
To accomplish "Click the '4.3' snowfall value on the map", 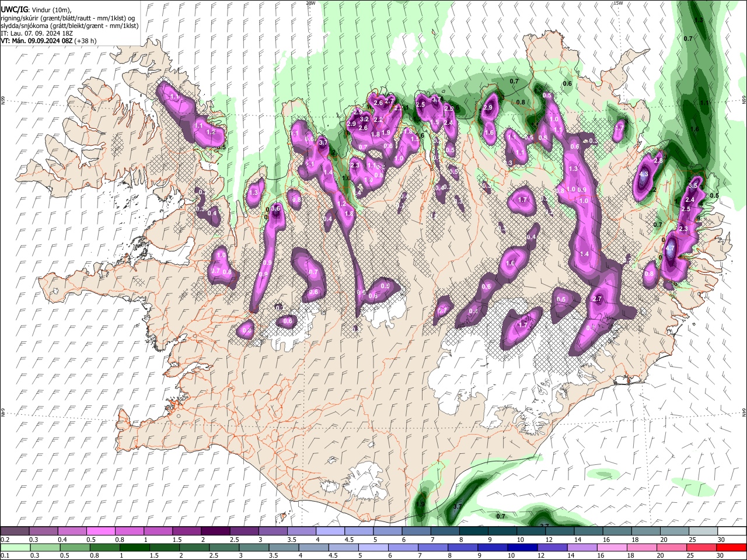I will 644,174.
